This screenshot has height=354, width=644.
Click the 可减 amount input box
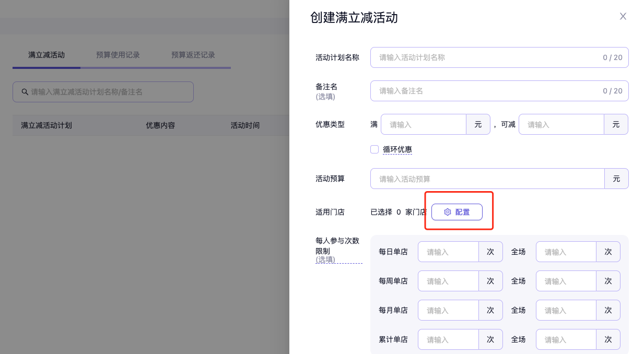click(x=561, y=124)
